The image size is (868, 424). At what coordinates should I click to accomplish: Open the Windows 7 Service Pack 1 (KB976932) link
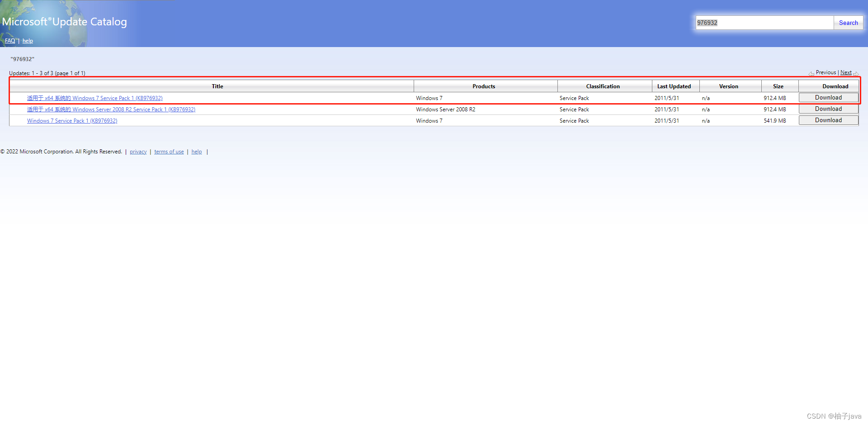click(72, 121)
